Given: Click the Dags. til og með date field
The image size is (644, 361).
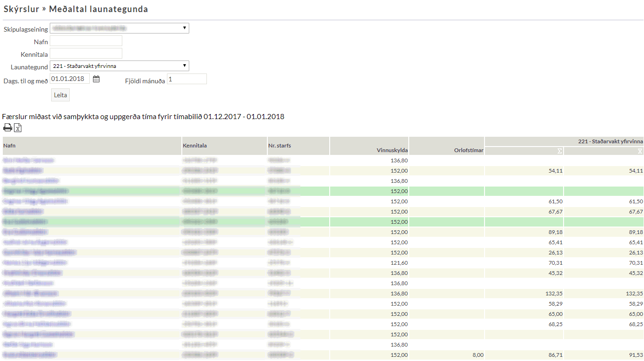Looking at the screenshot, I should point(70,79).
